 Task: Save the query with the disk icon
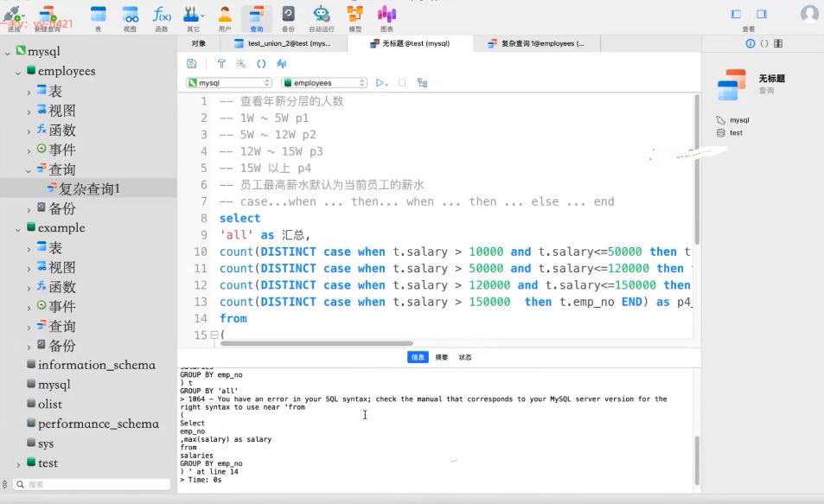(x=192, y=63)
